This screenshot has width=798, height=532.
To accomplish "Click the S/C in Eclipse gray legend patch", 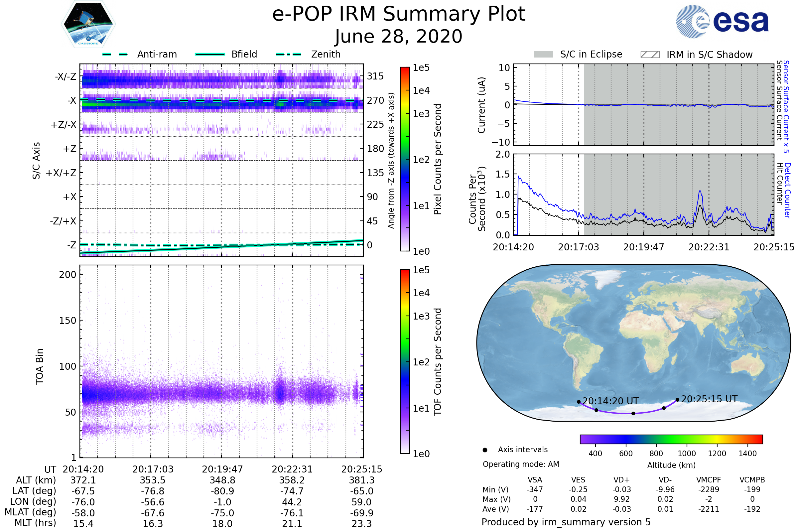I will [x=544, y=55].
